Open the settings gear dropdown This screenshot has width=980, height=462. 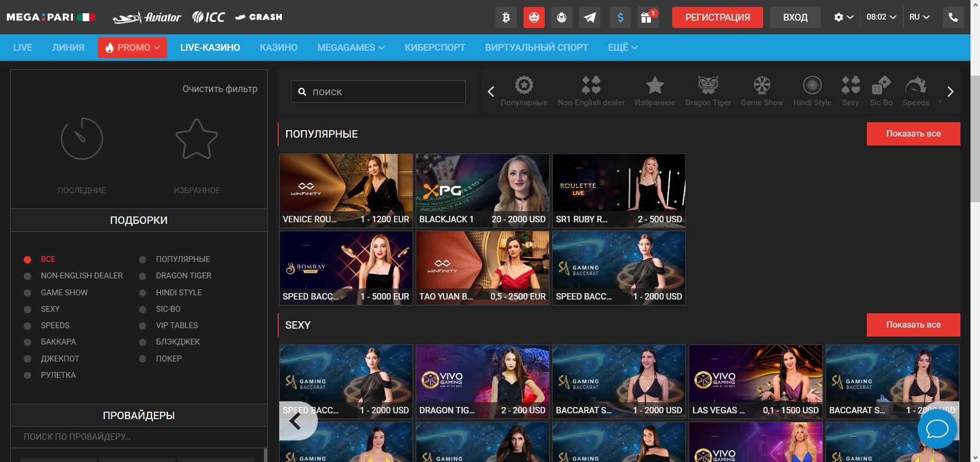pyautogui.click(x=844, y=17)
